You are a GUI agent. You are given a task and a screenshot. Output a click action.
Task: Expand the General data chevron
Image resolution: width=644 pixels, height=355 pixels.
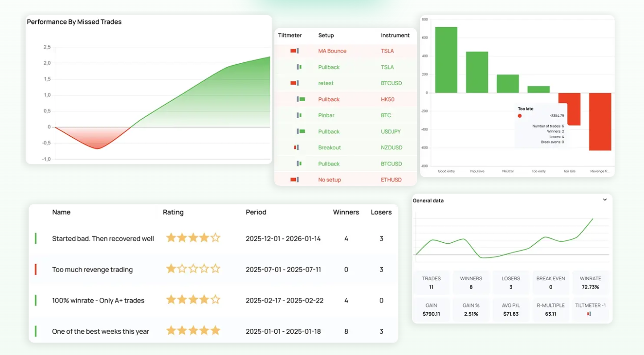coord(605,200)
